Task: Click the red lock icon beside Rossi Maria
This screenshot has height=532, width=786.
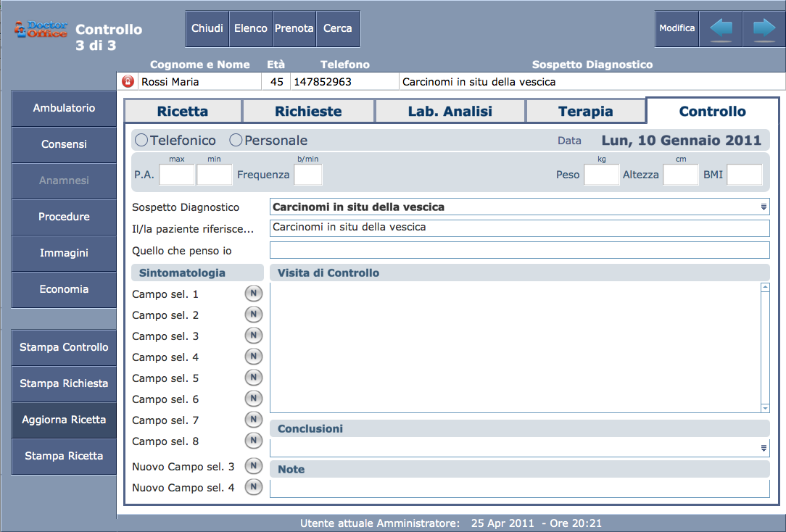Action: pyautogui.click(x=128, y=81)
